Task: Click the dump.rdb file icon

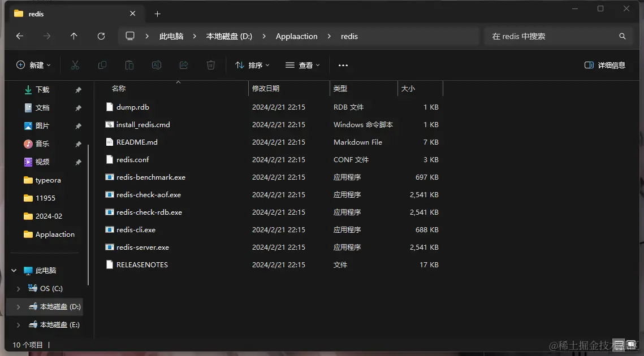Action: (109, 107)
